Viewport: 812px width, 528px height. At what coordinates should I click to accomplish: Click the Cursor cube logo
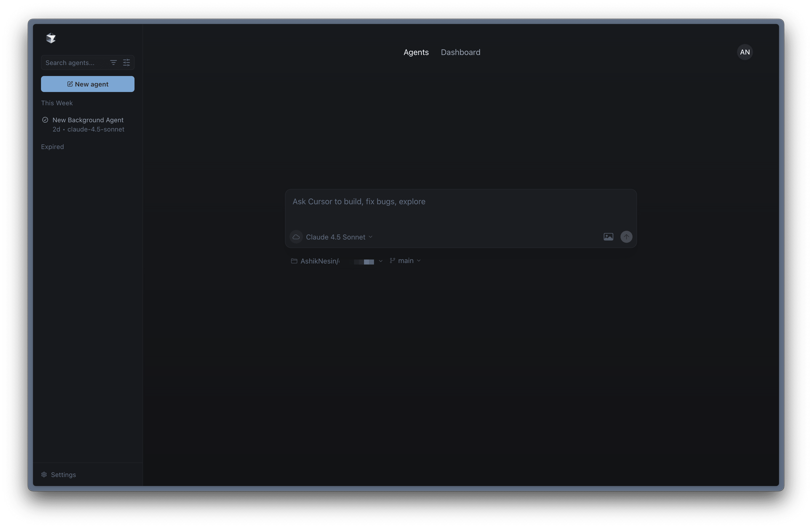(51, 38)
